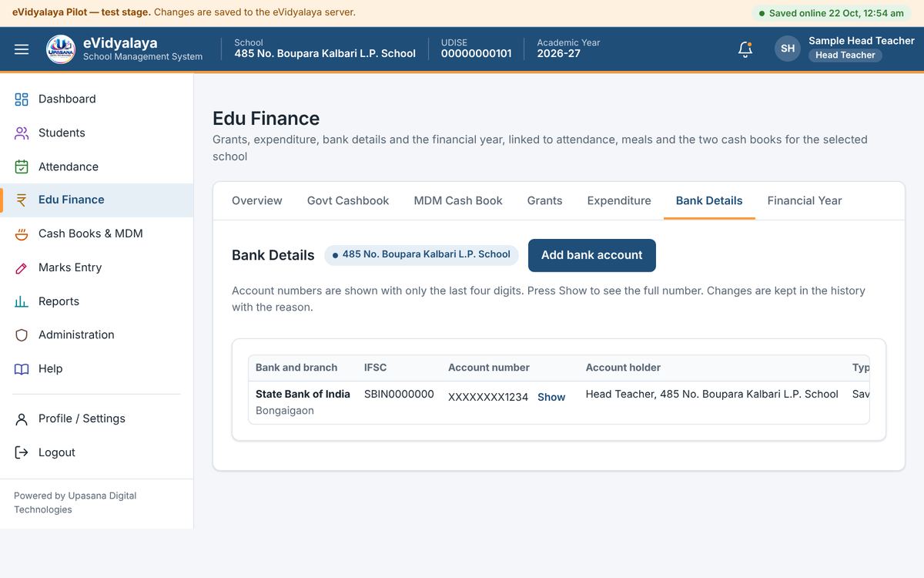Viewport: 924px width, 578px height.
Task: Click the IFSC column header
Action: [x=376, y=368]
